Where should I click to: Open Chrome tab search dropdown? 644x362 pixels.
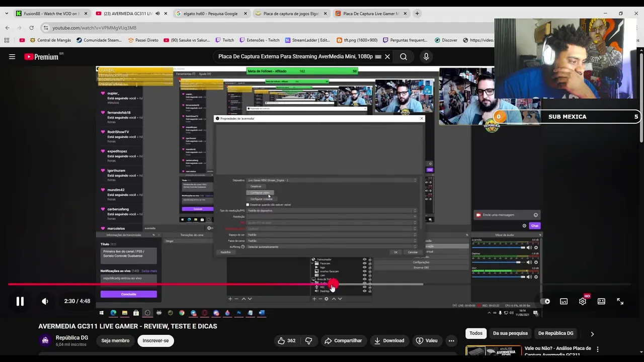coord(6,14)
